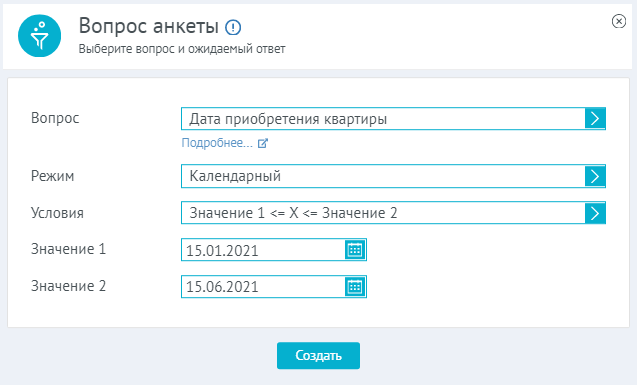Expand the Условия selection arrow
The width and height of the screenshot is (637, 385).
(x=595, y=213)
